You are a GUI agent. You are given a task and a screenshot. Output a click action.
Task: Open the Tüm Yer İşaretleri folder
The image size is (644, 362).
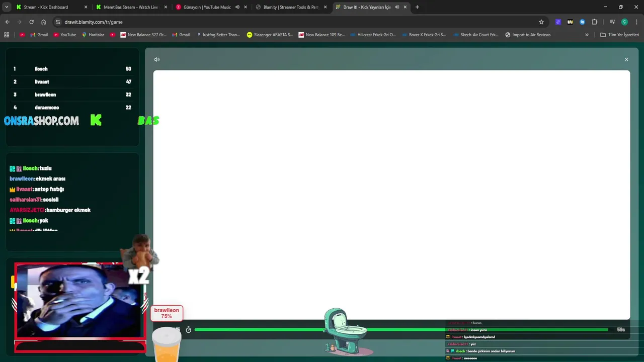pos(619,35)
